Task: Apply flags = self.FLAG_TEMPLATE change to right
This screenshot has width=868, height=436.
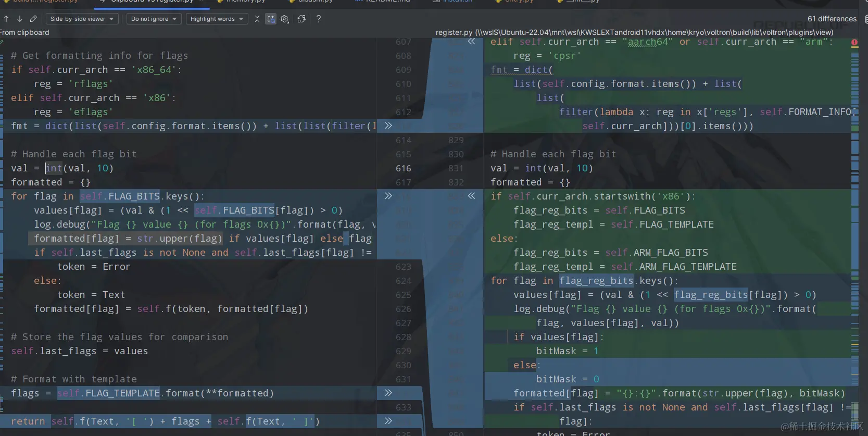Action: point(388,393)
